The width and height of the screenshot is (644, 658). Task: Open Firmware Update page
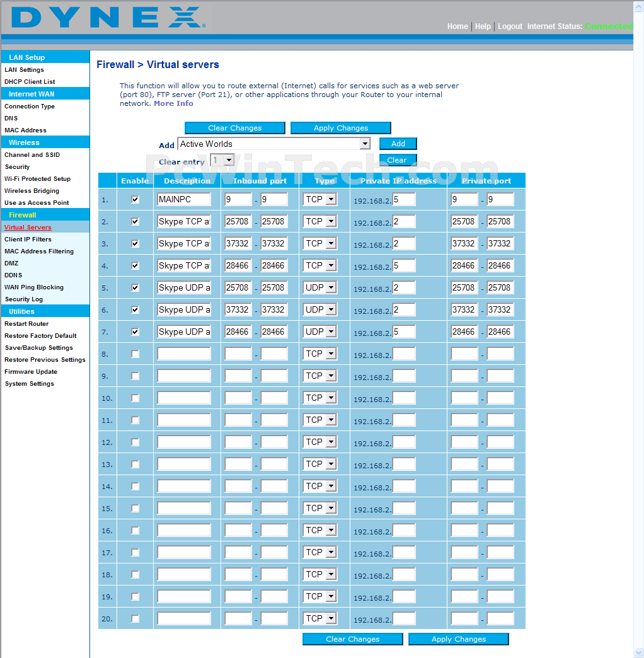click(x=31, y=372)
